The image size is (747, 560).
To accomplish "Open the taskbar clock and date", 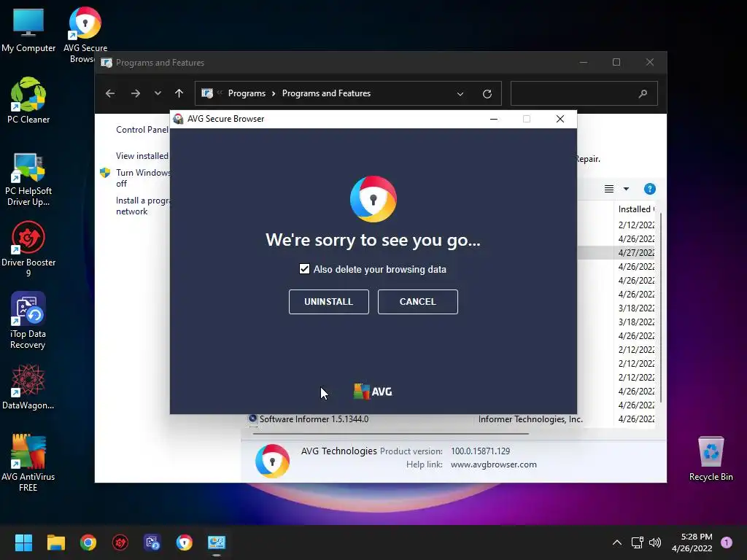I will [x=692, y=542].
